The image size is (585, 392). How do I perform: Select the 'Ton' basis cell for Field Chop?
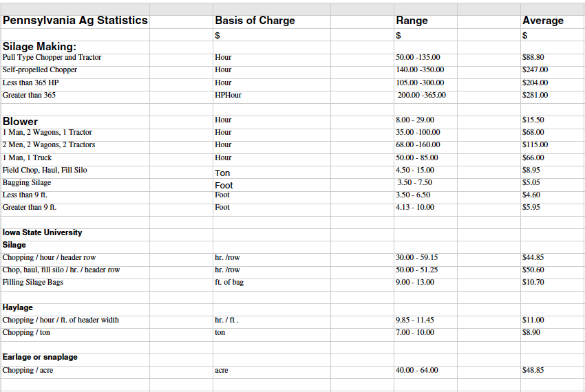(x=222, y=173)
